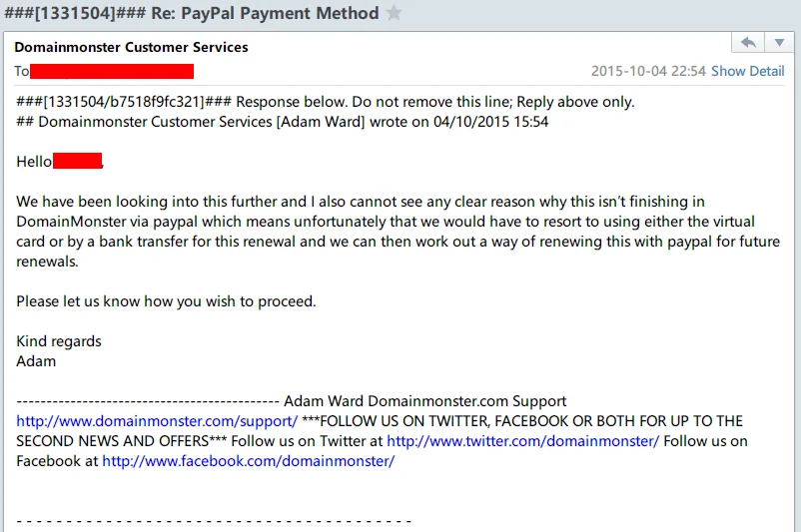
Task: Open the facebook.com/domainmonster link
Action: coord(249,461)
